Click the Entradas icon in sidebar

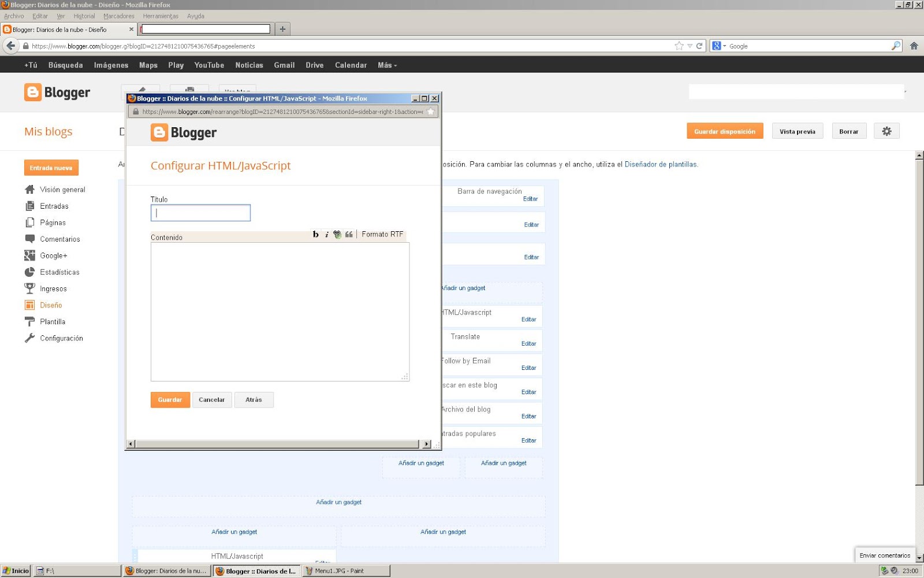click(30, 206)
